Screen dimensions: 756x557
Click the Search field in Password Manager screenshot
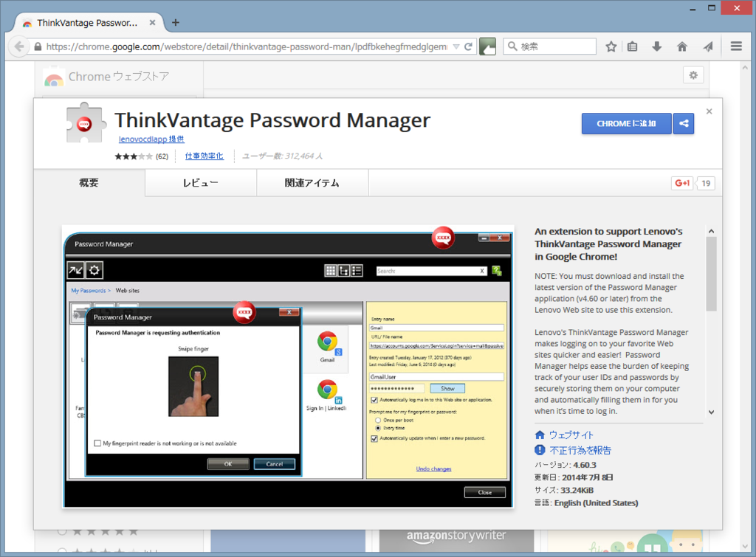[430, 271]
